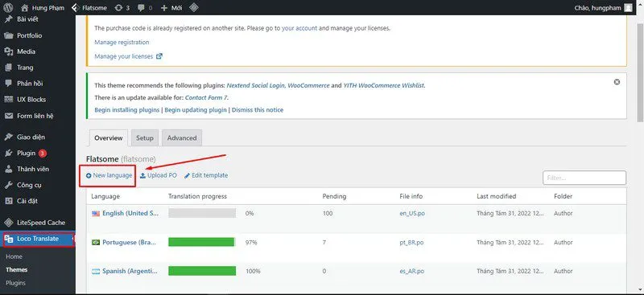
Task: Open Loco Translate Themes submenu
Action: [x=16, y=269]
